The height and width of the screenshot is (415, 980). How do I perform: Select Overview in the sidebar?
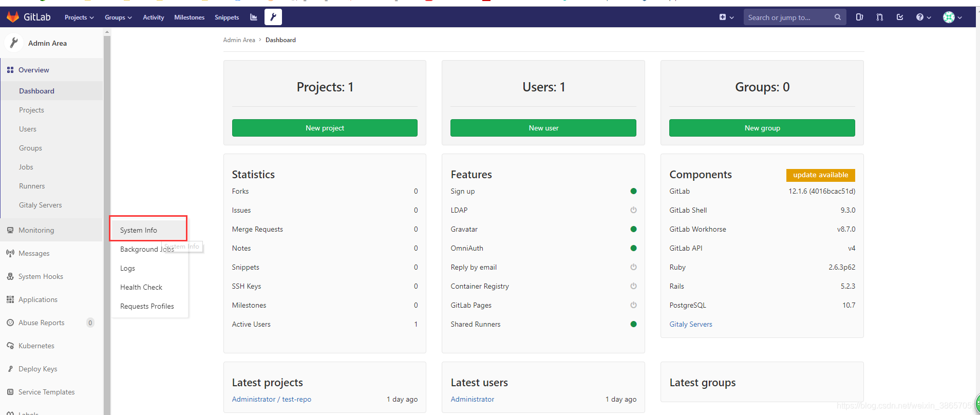coord(51,70)
